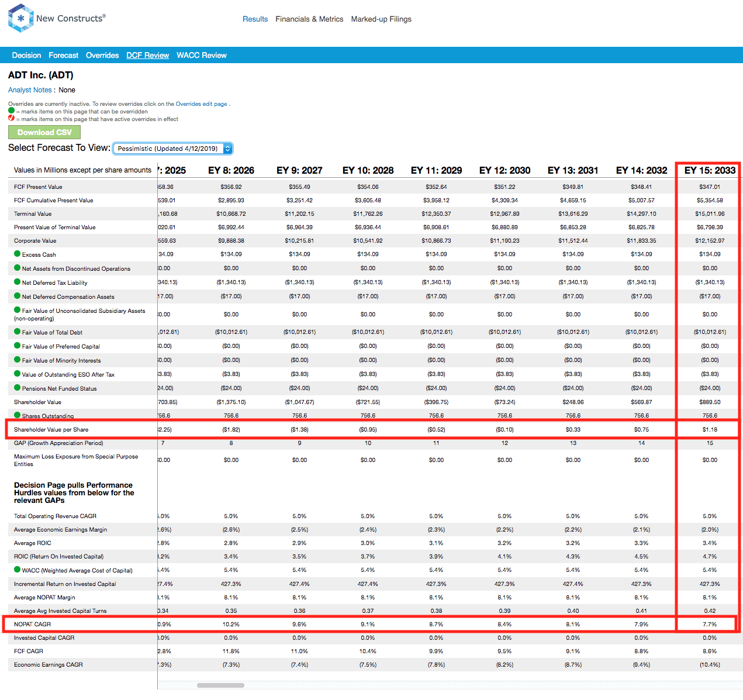Click the green dot legend icon

[x=11, y=111]
